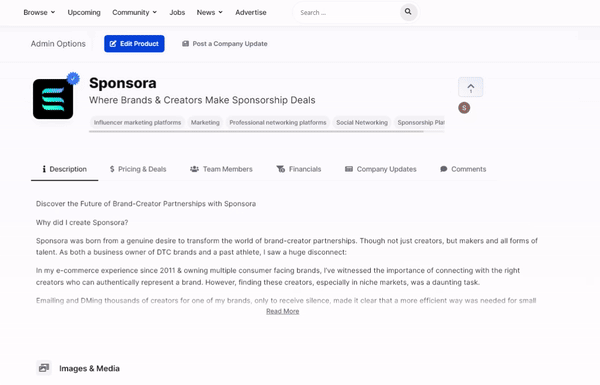
Task: Expand the Browse dropdown menu
Action: 39,12
